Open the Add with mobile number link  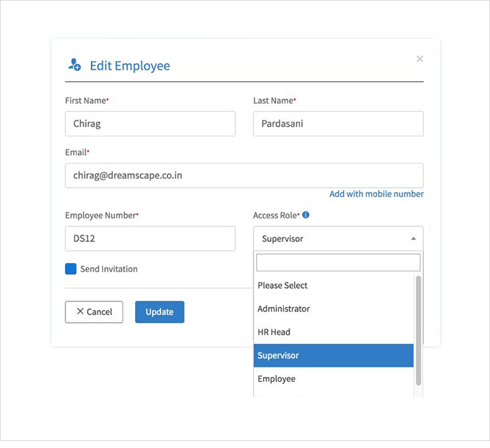[376, 194]
